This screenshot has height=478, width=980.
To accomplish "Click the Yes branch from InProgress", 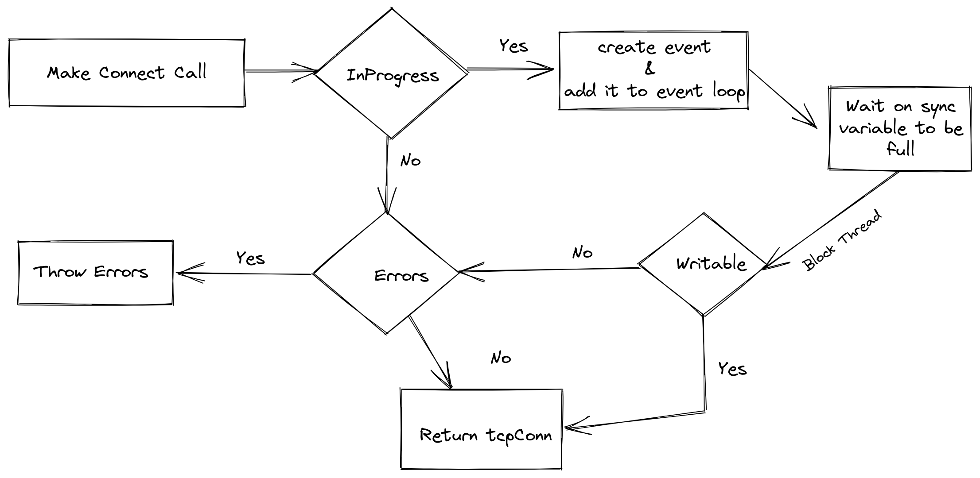I will (494, 62).
